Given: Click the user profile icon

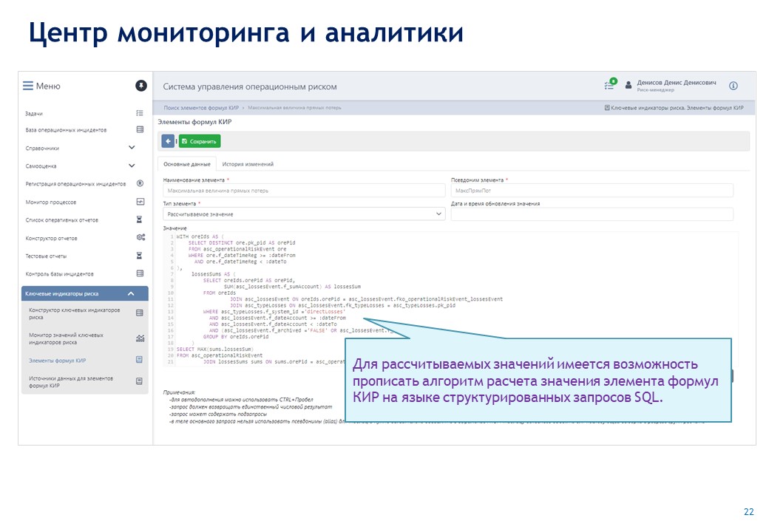Looking at the screenshot, I should (629, 86).
